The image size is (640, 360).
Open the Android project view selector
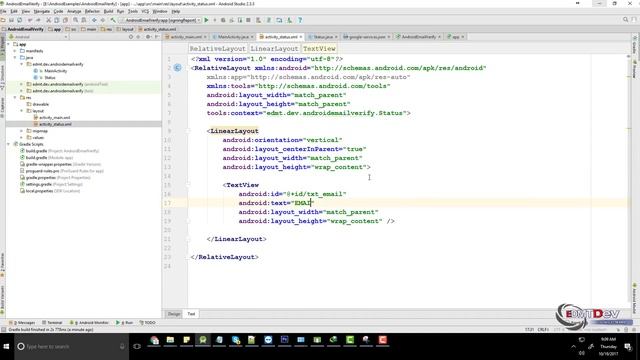click(x=38, y=37)
